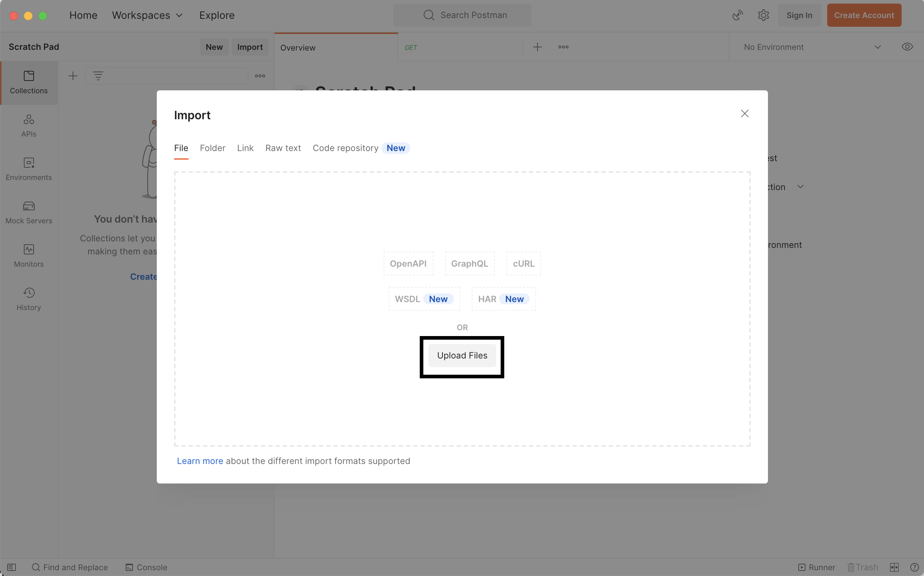Viewport: 924px width, 576px height.
Task: Open the Collections sidebar panel
Action: coord(29,82)
